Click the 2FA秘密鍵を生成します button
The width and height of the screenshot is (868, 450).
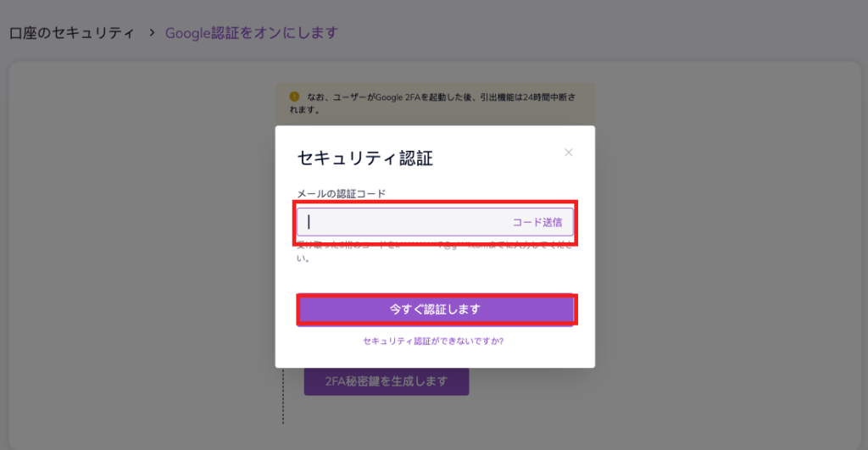click(x=387, y=381)
